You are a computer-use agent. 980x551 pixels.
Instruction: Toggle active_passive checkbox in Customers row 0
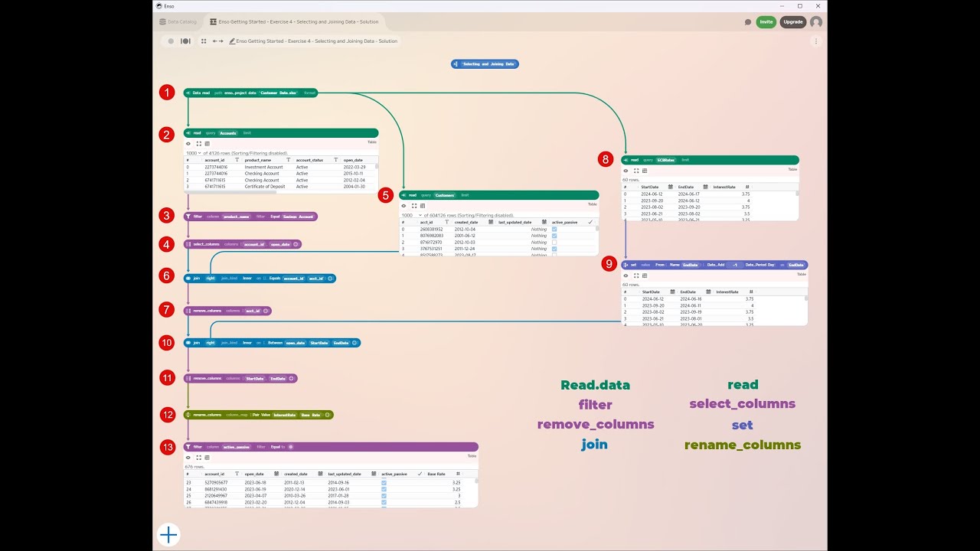[554, 229]
